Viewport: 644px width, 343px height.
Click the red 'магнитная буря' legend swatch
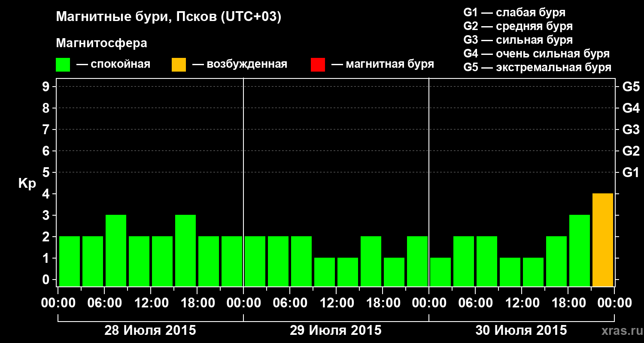318,65
